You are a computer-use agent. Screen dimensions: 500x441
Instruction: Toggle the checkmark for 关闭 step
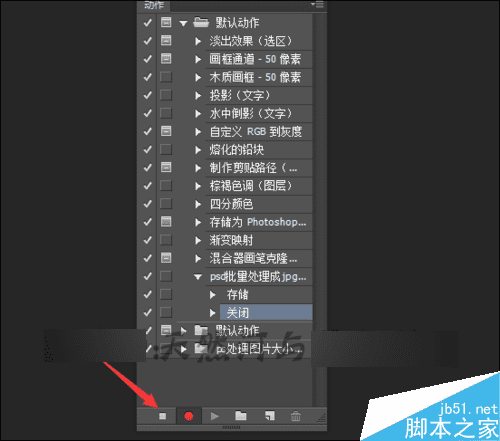(147, 312)
